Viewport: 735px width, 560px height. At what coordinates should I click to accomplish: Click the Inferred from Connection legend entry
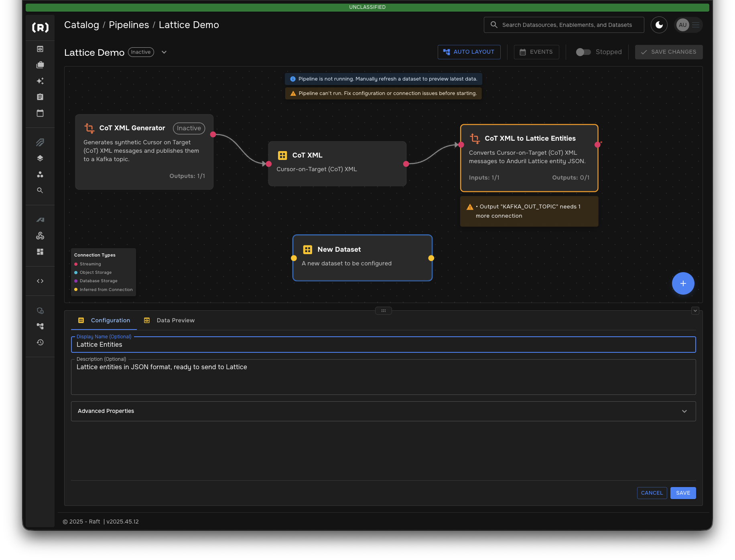(x=103, y=290)
